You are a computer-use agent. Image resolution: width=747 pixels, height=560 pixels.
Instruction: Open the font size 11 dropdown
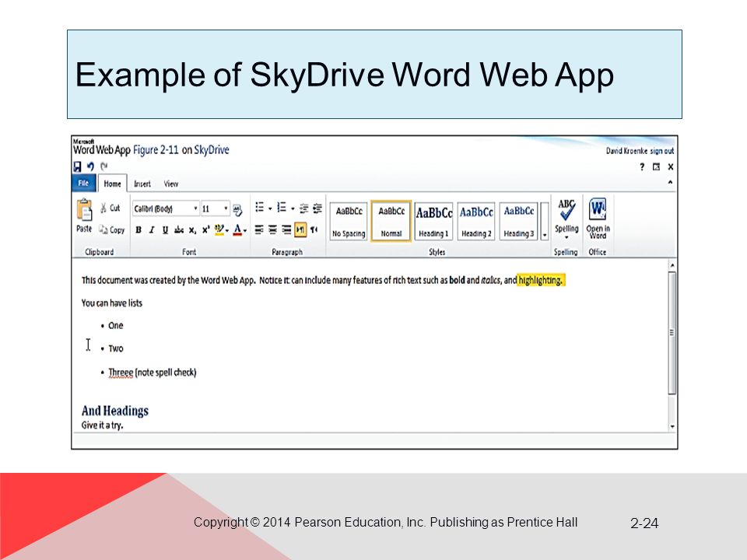click(226, 208)
